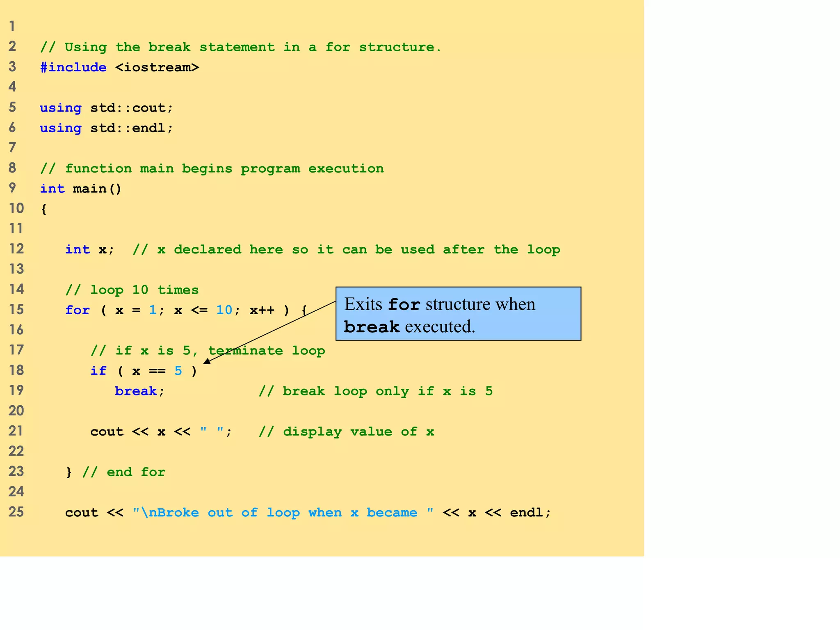Screen dimensions: 840x630
Task: Click the 'if ( x == 5 )' condition
Action: click(144, 371)
